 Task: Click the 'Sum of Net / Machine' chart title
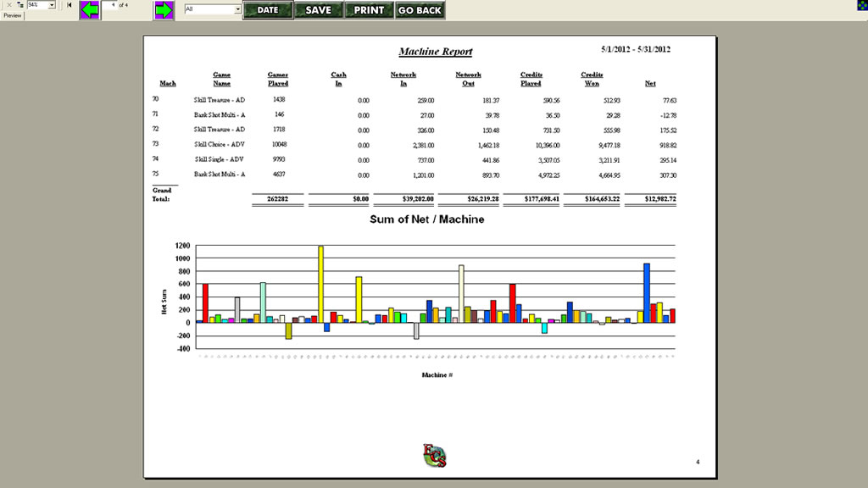pyautogui.click(x=427, y=219)
